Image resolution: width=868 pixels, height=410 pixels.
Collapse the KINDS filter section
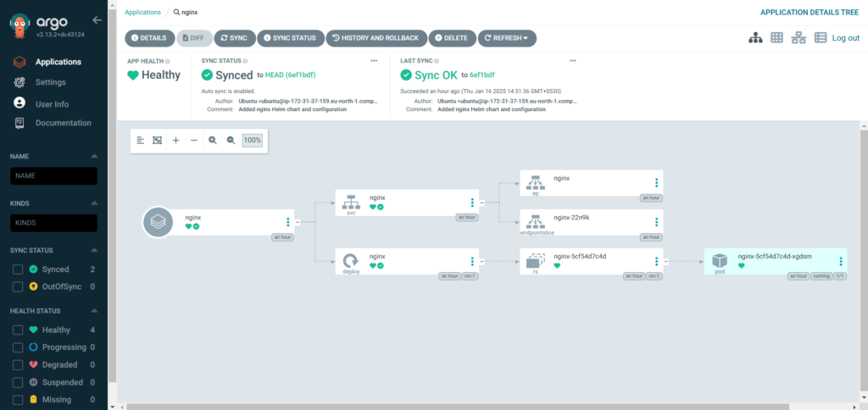tap(94, 203)
